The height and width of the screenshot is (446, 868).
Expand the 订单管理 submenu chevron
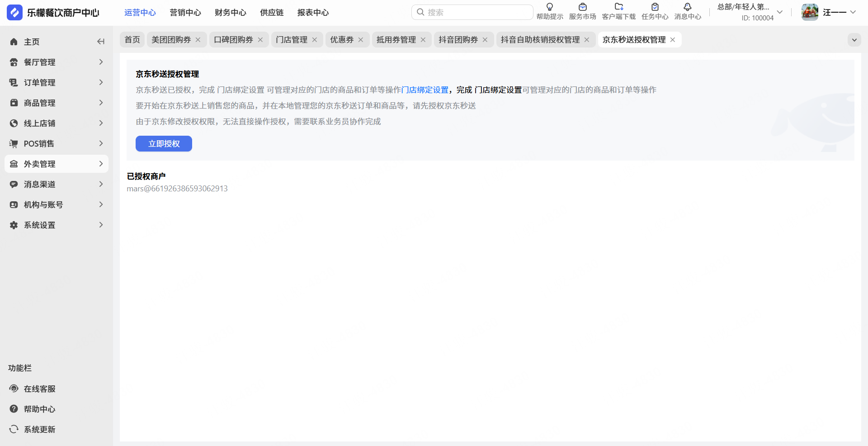101,82
